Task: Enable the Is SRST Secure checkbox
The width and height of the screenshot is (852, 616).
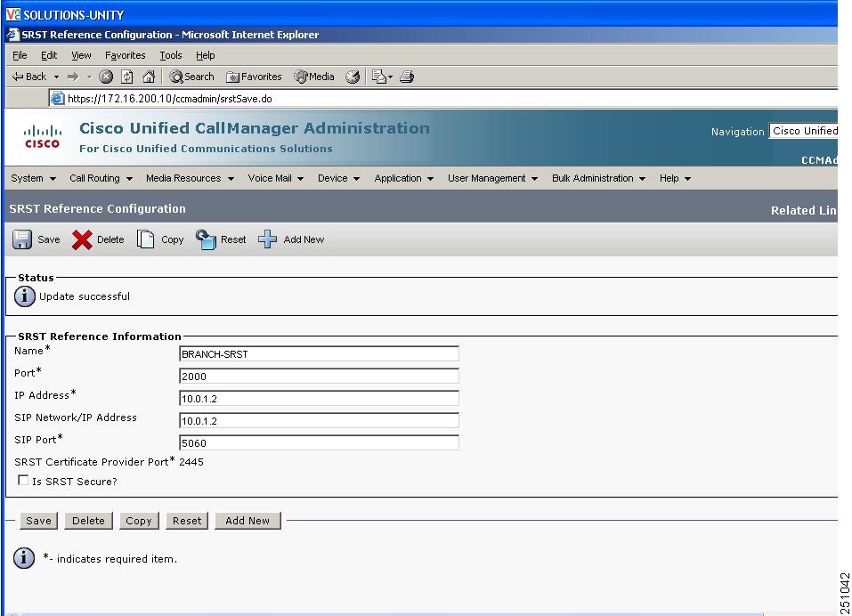Action: coord(23,480)
